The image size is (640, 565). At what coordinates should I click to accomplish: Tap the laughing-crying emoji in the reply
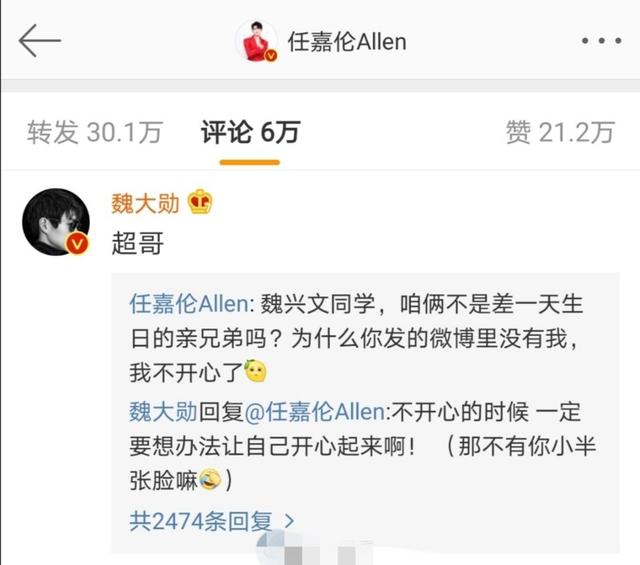point(209,480)
